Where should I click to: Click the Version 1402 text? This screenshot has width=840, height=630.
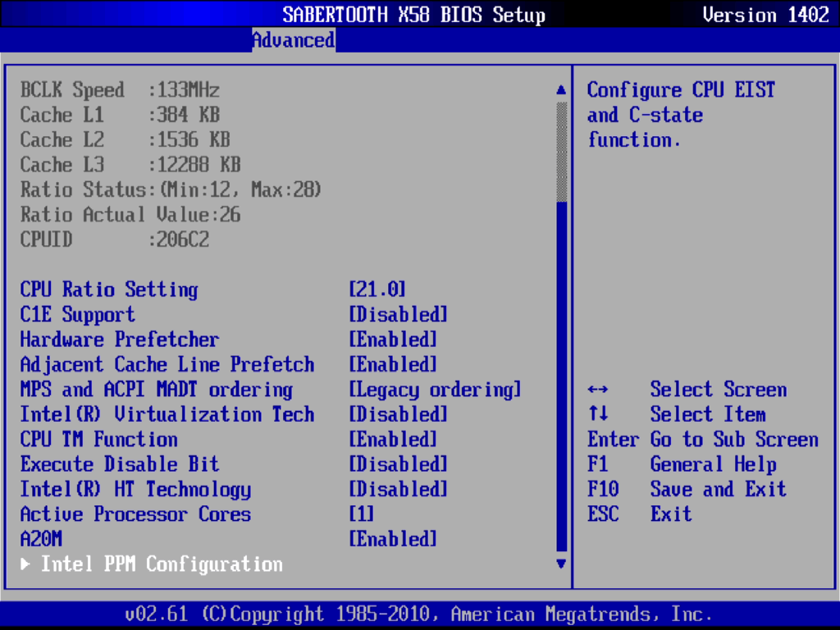(x=765, y=15)
